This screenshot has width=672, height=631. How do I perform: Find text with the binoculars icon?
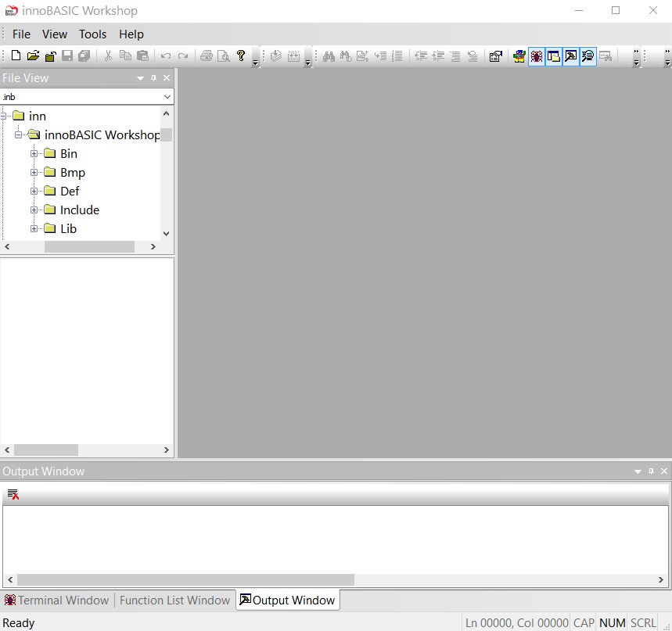pos(329,56)
